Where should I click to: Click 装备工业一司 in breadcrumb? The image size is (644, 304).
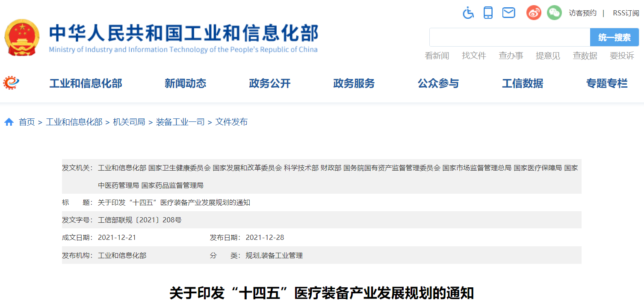180,122
